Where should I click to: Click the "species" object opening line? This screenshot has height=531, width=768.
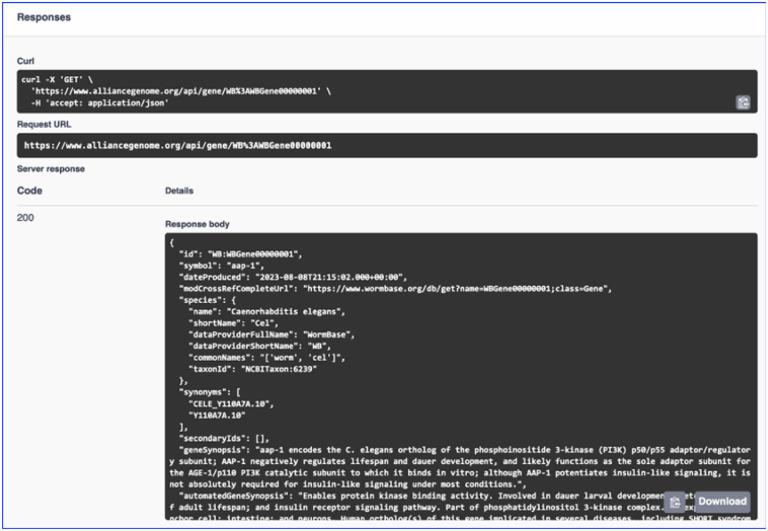pos(212,299)
